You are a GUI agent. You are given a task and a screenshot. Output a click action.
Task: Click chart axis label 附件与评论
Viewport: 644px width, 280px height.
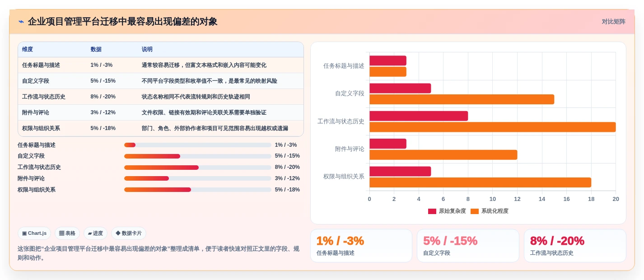[350, 149]
